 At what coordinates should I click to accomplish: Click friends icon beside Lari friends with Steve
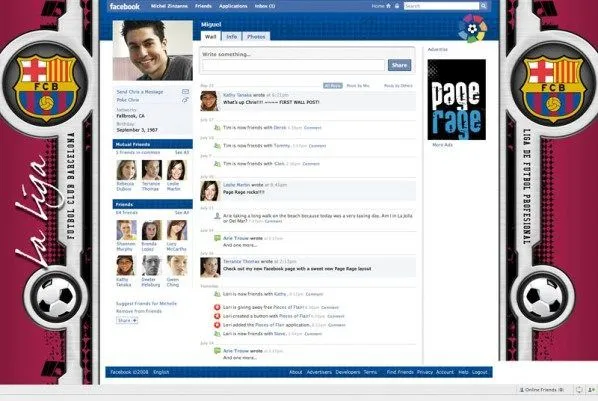217,333
